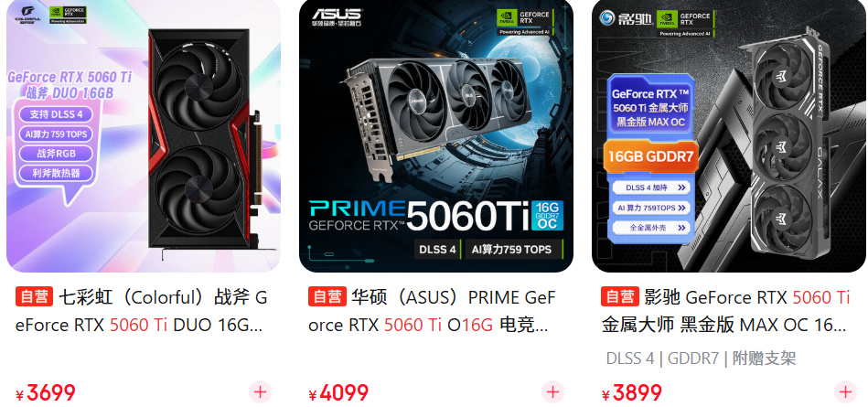Add 影驰 金属大师 5060 Ti to cart
This screenshot has width=868, height=407.
845,392
